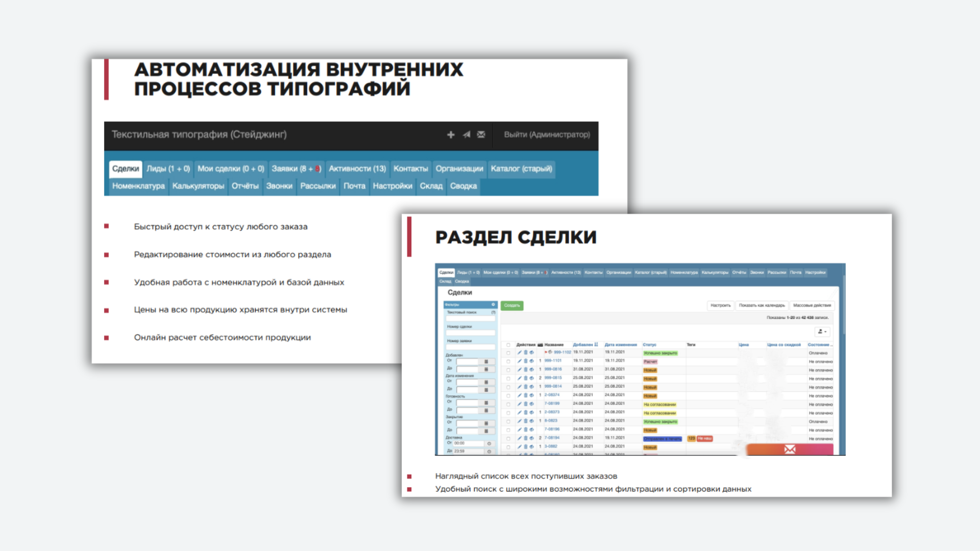Screen dimensions: 980x551
Task: Check the select-all checkbox in the table header
Action: [x=508, y=345]
